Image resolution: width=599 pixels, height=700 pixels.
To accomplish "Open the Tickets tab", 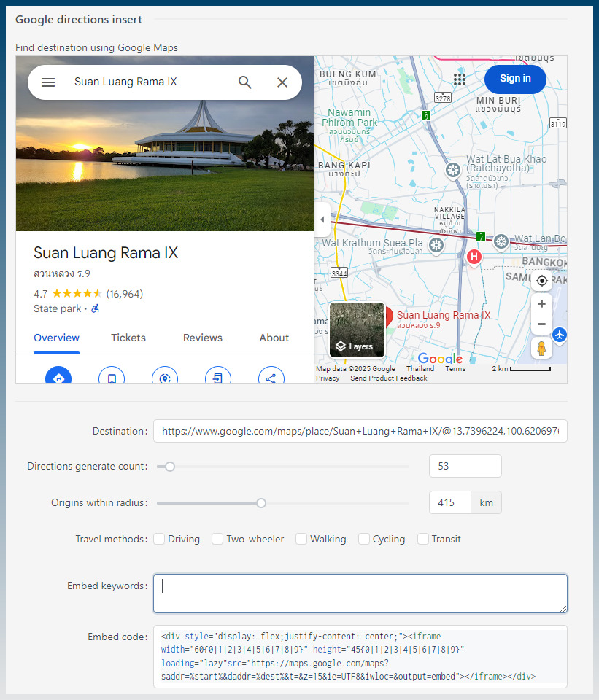I will pos(128,338).
